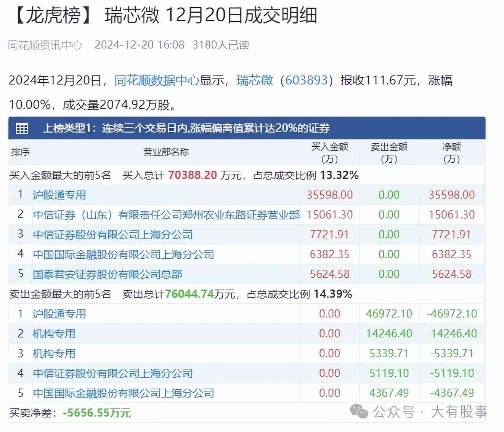Click the 净额 column header
Image resolution: width=504 pixels, height=432 pixels.
[x=451, y=152]
